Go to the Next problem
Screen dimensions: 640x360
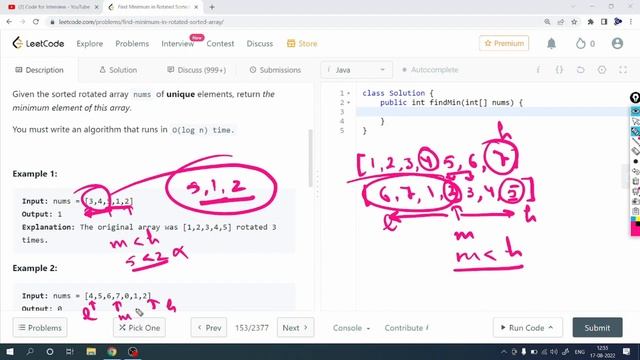[295, 327]
